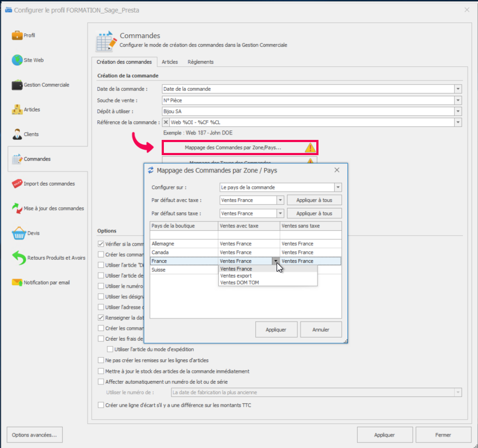Choose 'Ventes export' from dropdown list
This screenshot has height=448, width=478.
236,276
